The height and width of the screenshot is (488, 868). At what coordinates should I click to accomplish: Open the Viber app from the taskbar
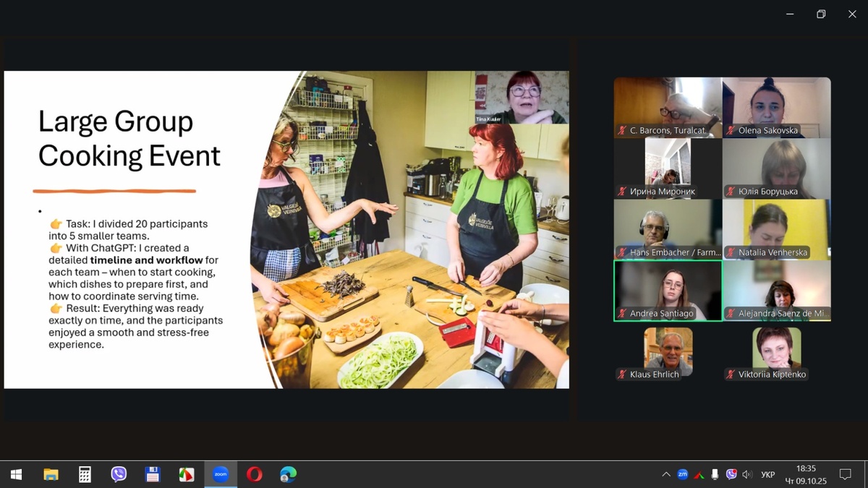pyautogui.click(x=119, y=474)
